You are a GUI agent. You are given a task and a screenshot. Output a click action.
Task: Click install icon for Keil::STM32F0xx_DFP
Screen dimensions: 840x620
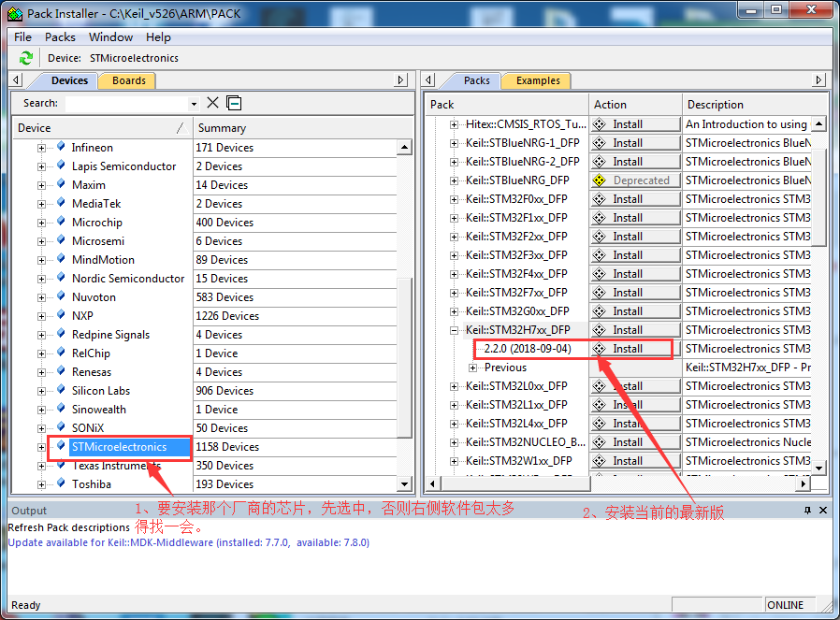pos(600,199)
